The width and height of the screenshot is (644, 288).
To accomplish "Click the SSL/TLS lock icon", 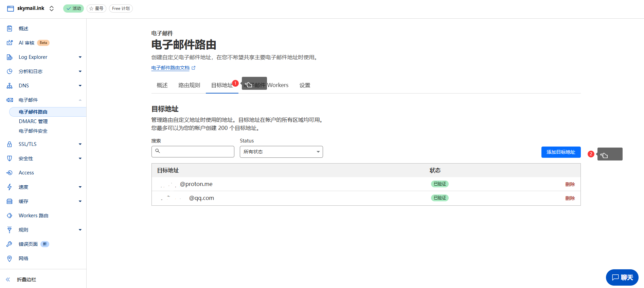I will pos(10,144).
